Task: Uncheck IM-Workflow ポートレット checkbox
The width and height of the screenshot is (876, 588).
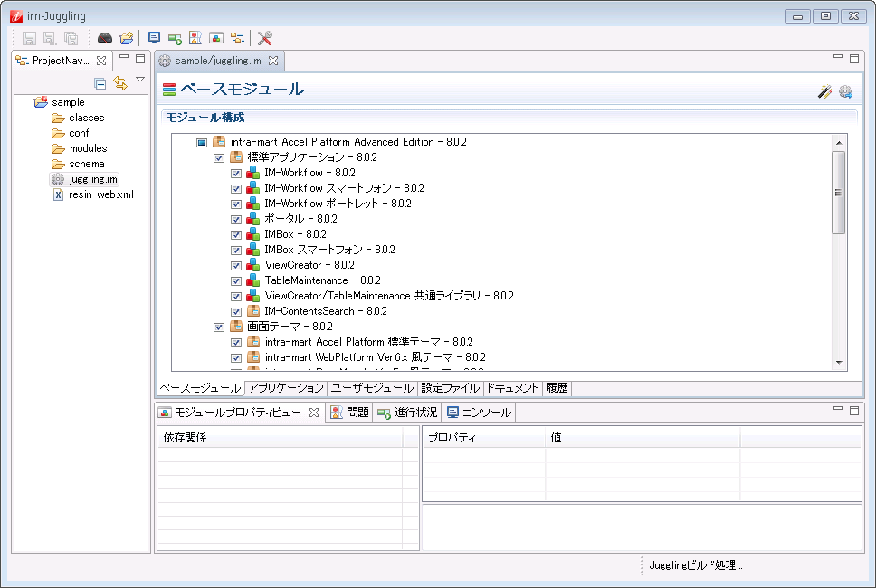Action: [236, 204]
